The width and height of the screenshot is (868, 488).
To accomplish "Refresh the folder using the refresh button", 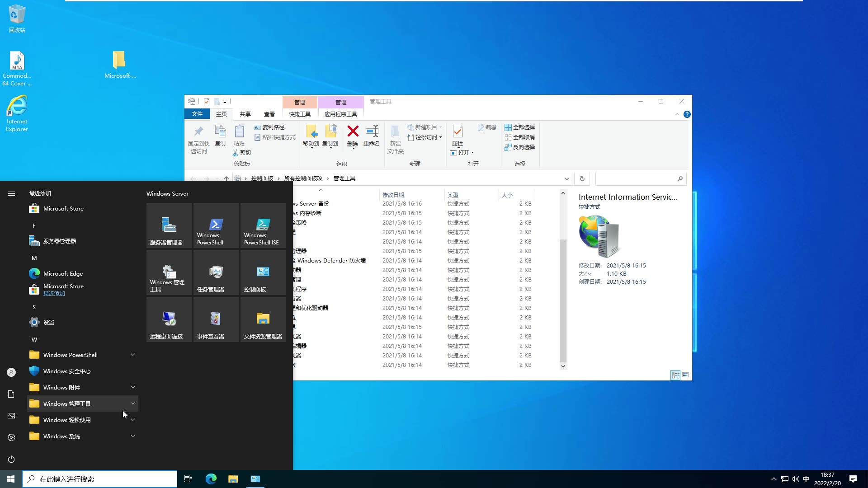I will click(582, 178).
